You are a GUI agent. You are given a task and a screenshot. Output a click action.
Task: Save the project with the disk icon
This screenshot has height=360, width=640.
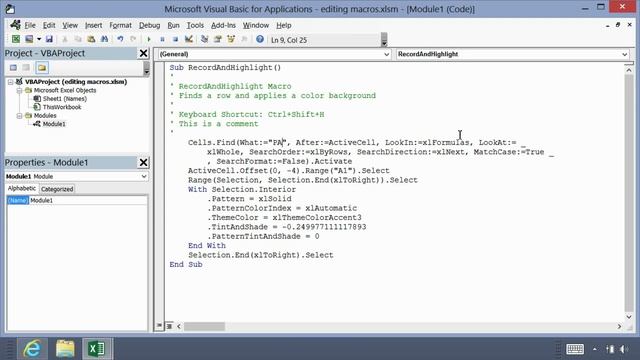pyautogui.click(x=49, y=39)
